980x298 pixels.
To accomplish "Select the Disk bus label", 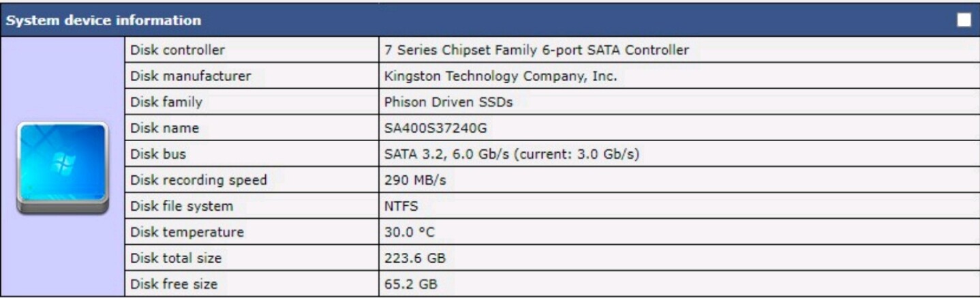I will click(x=158, y=154).
